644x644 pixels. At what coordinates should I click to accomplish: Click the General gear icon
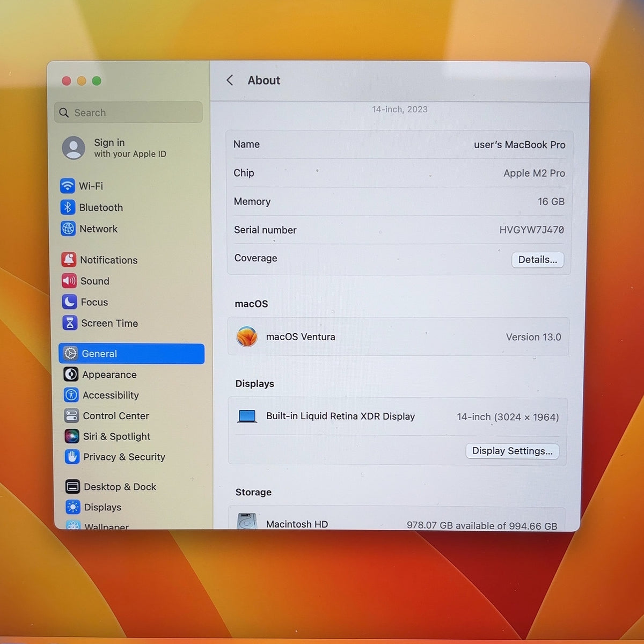click(70, 353)
